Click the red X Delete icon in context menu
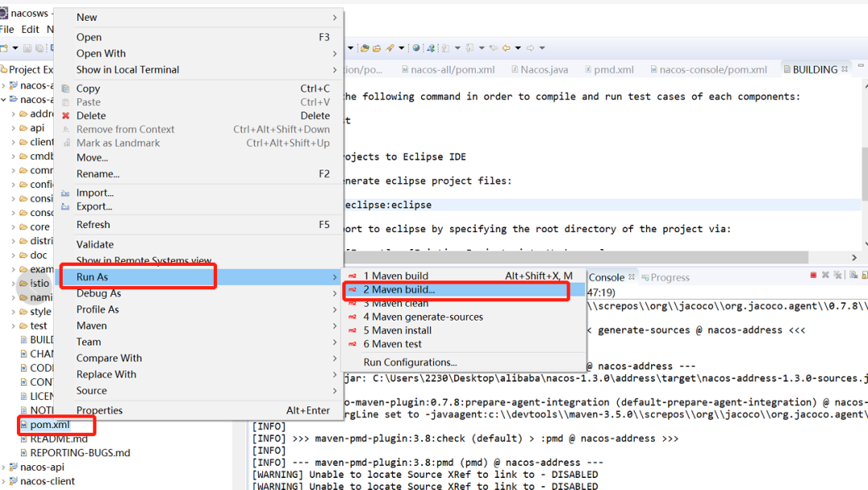This screenshot has width=868, height=490. tap(65, 116)
